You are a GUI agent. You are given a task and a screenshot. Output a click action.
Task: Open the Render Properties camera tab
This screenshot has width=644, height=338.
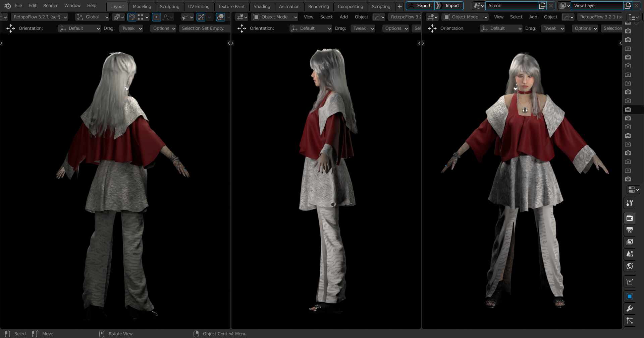pyautogui.click(x=629, y=218)
